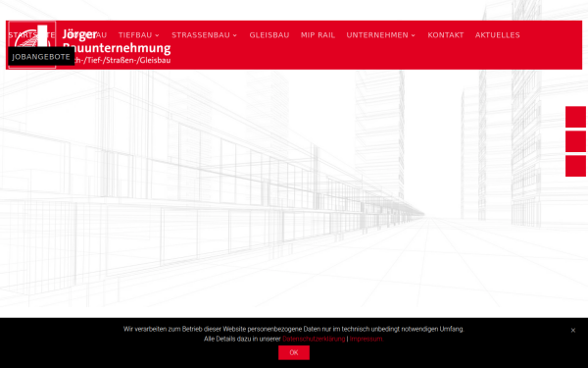
Task: Open the Impressum link
Action: click(367, 340)
